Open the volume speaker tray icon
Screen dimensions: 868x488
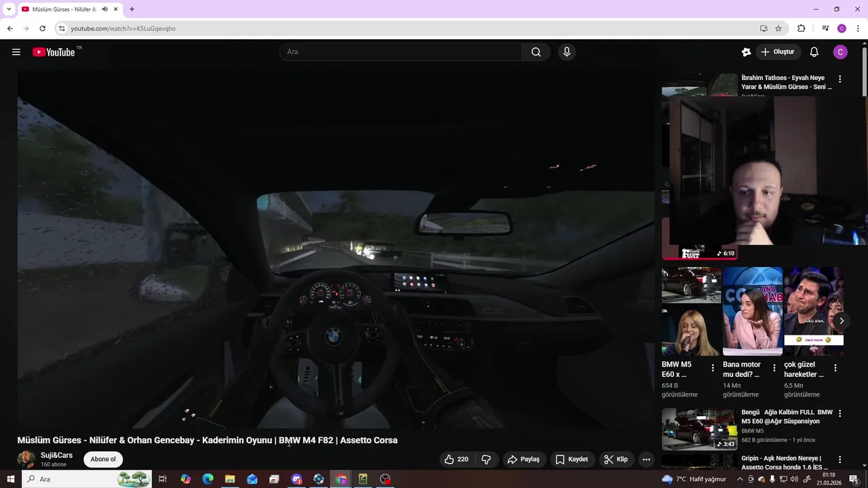[795, 479]
